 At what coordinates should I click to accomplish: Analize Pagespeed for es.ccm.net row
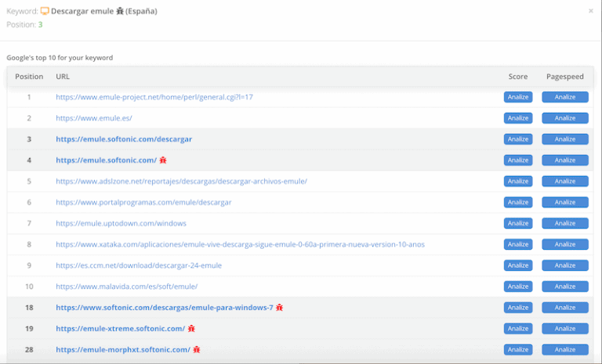[565, 265]
